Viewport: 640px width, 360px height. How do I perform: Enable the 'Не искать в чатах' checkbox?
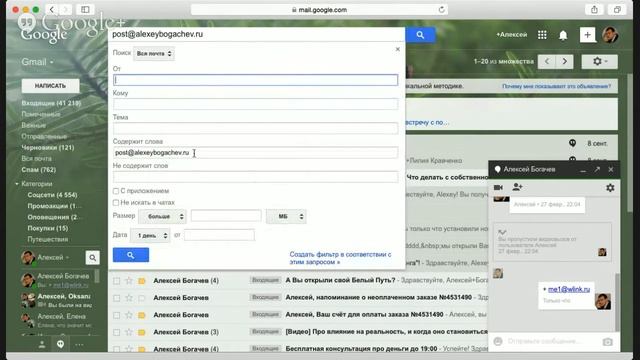tap(116, 202)
